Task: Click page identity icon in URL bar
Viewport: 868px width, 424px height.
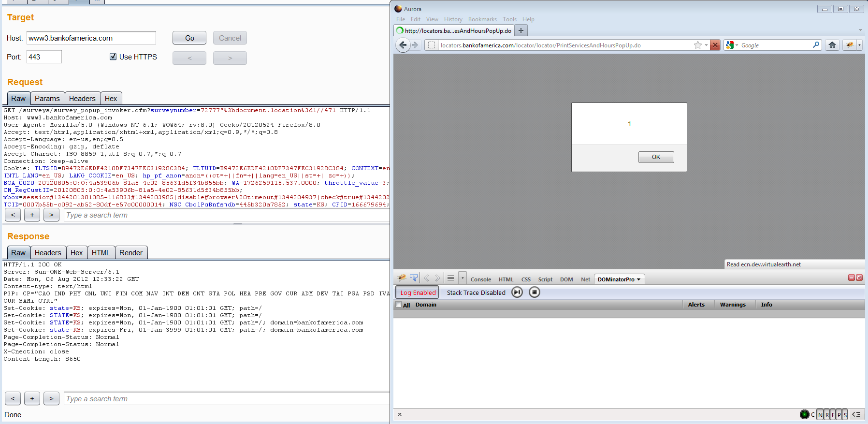Action: click(432, 45)
